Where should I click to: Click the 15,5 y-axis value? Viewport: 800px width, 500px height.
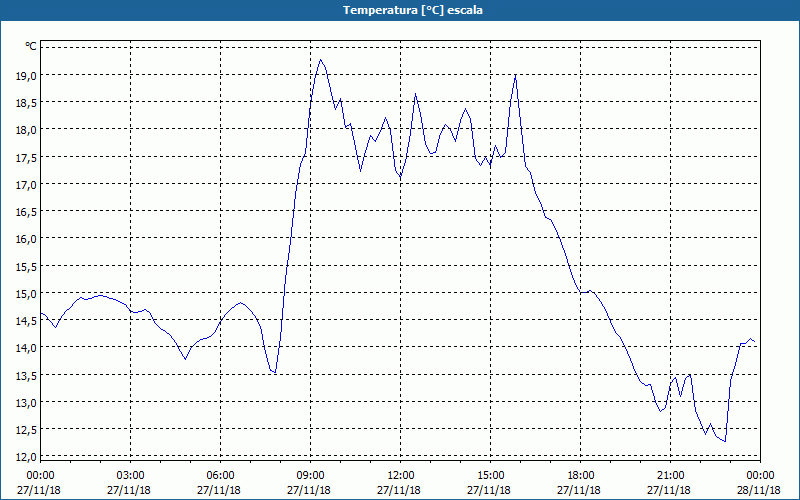pos(27,266)
